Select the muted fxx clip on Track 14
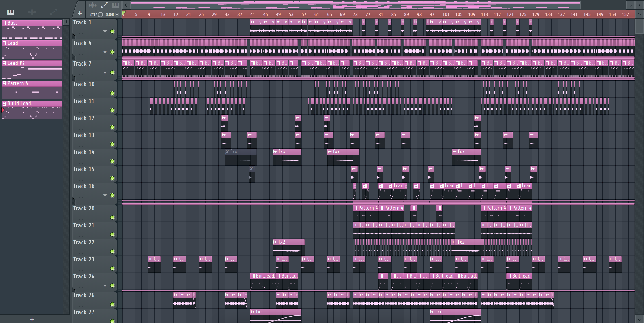The image size is (644, 323). (x=241, y=157)
